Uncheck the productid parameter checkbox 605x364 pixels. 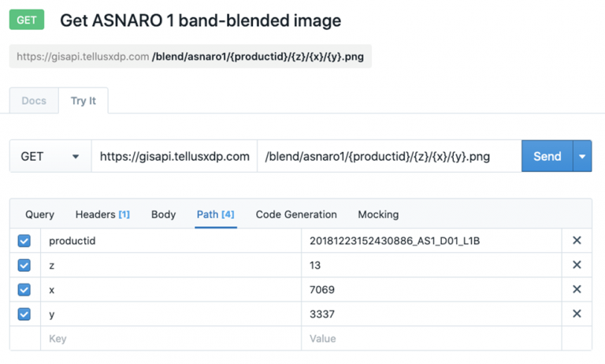point(24,241)
